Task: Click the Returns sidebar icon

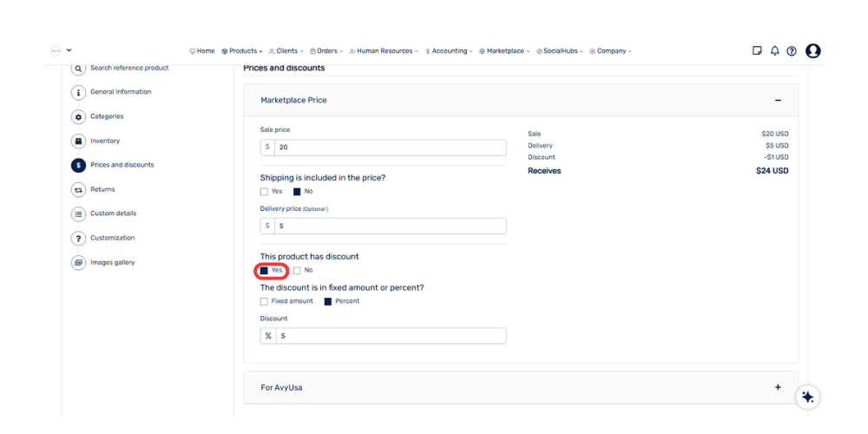Action: coord(78,189)
